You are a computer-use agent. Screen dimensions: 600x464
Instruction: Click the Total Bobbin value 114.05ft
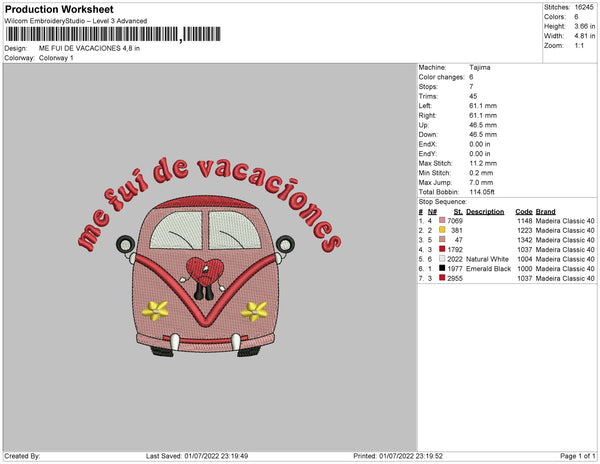(486, 191)
